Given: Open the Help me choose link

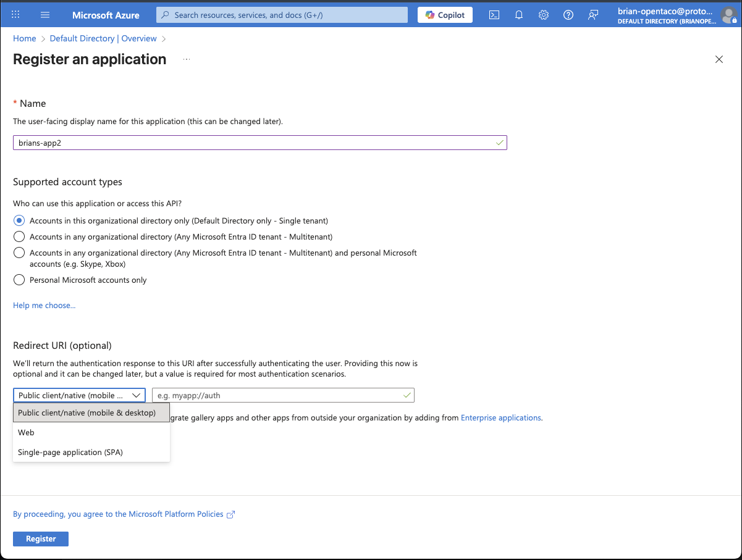Looking at the screenshot, I should pos(44,305).
